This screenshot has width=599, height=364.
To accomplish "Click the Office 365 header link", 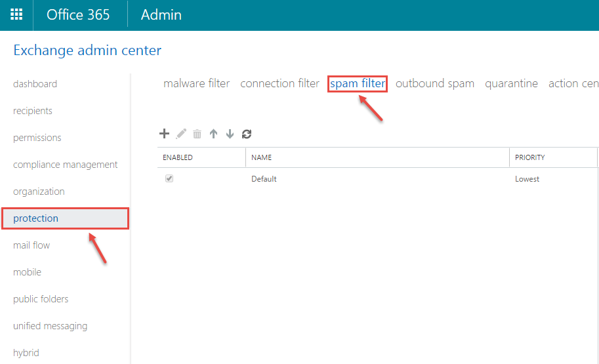I will click(x=78, y=15).
